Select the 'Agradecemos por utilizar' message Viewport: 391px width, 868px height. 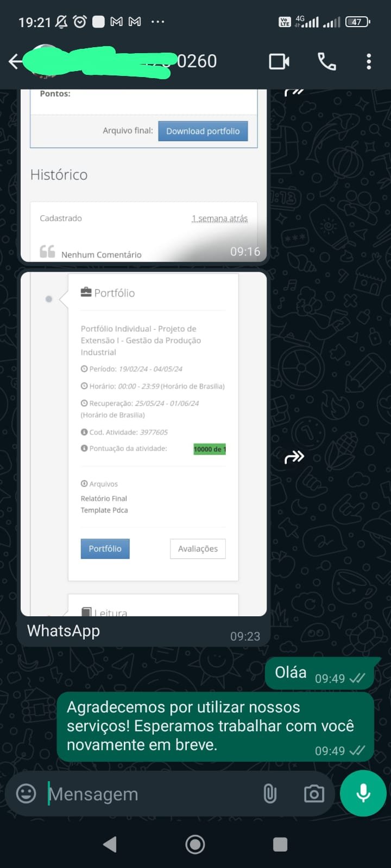(x=216, y=727)
